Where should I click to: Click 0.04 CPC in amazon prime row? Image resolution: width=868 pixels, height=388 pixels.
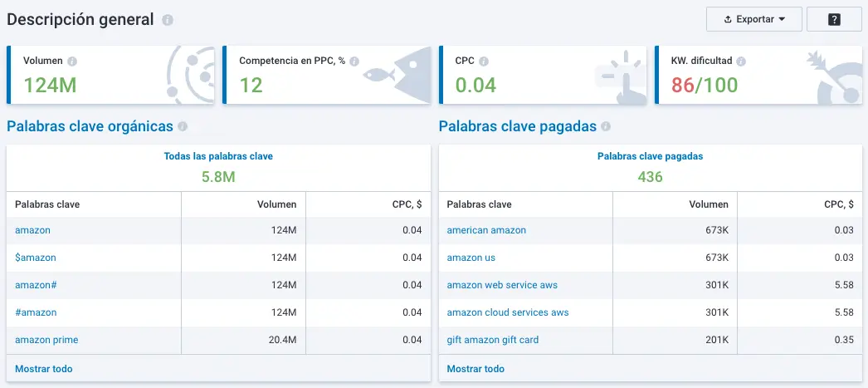pos(412,340)
